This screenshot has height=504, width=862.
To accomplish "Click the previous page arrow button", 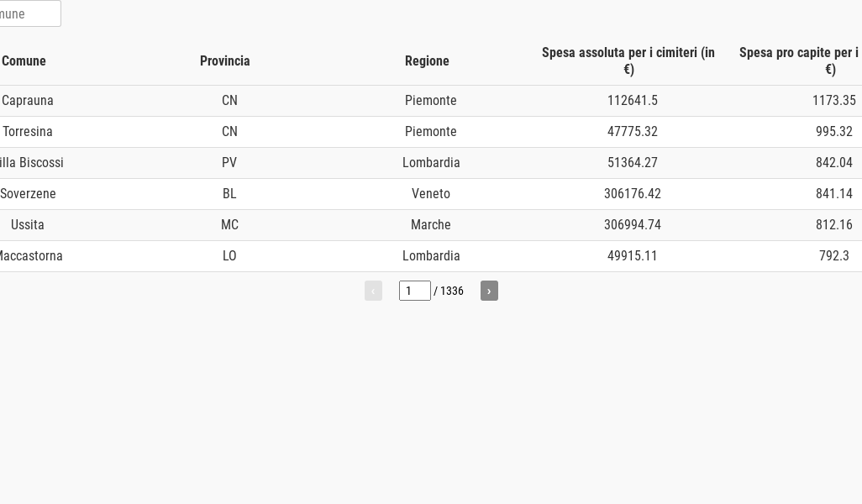I will 373,291.
